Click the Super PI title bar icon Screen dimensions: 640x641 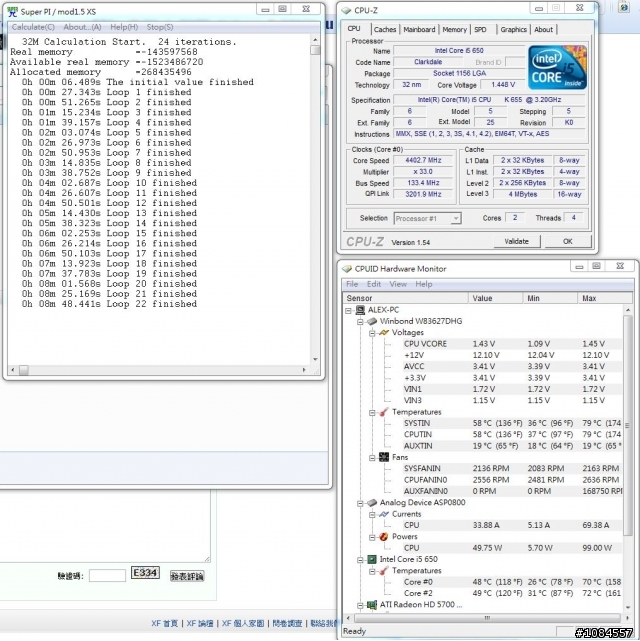click(x=13, y=11)
